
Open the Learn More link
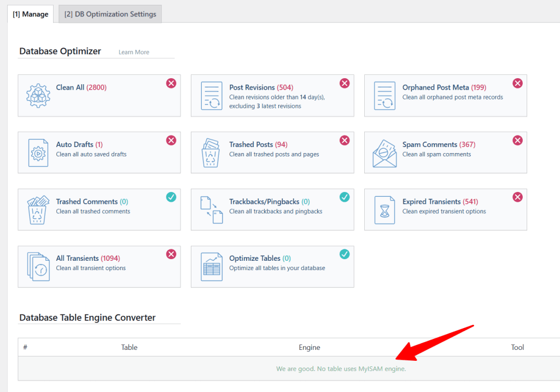(134, 52)
